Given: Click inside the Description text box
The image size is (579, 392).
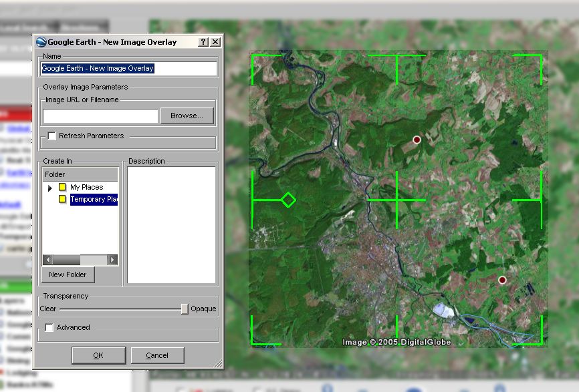Looking at the screenshot, I should click(x=171, y=225).
